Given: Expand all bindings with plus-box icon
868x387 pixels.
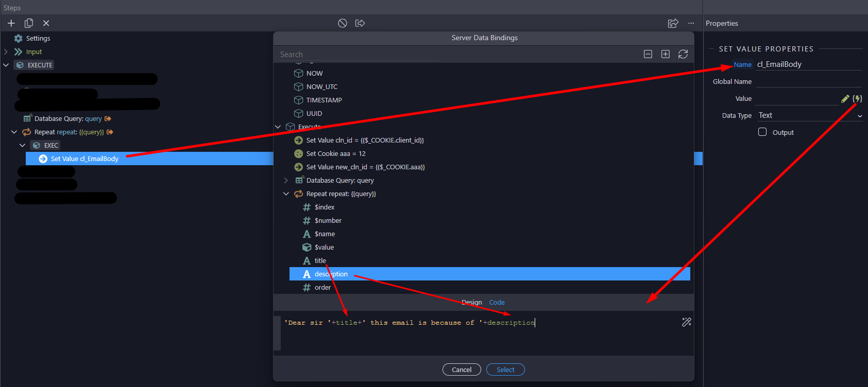Looking at the screenshot, I should pyautogui.click(x=666, y=54).
